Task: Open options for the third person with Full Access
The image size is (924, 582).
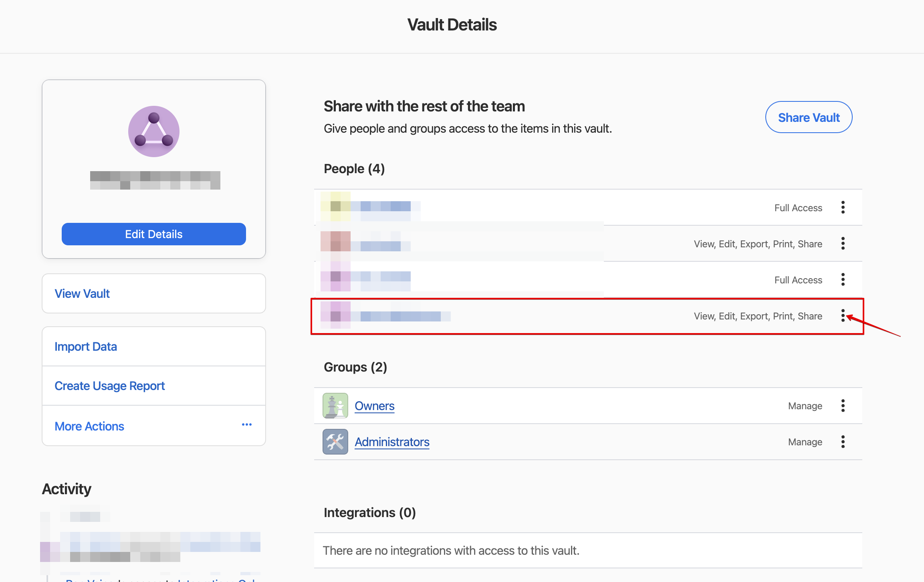Action: click(843, 279)
